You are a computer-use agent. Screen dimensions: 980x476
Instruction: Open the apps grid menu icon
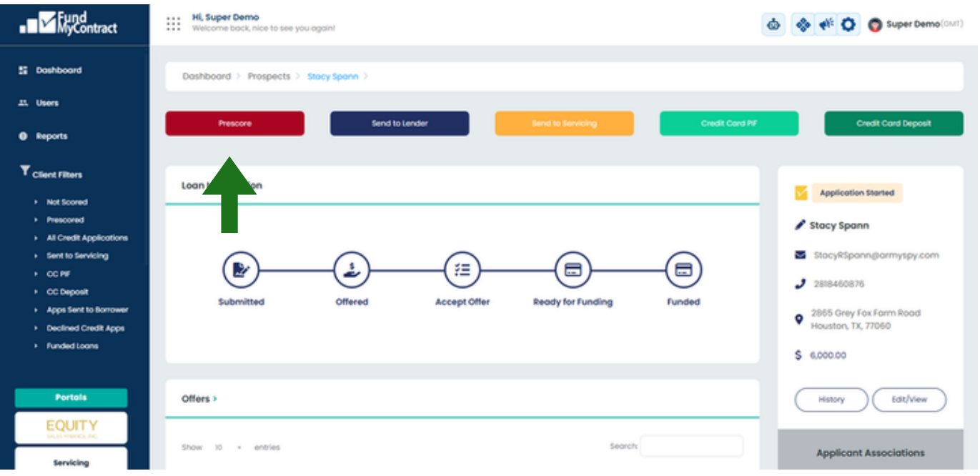point(173,24)
